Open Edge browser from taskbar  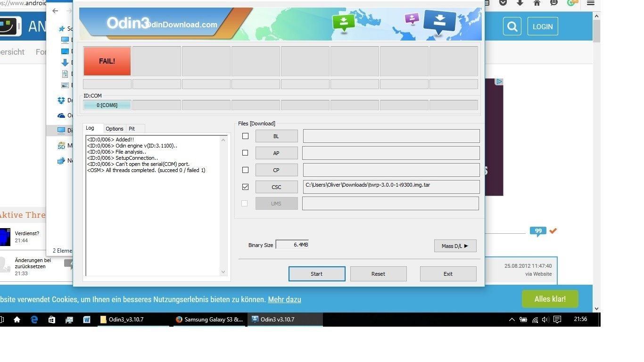34,320
